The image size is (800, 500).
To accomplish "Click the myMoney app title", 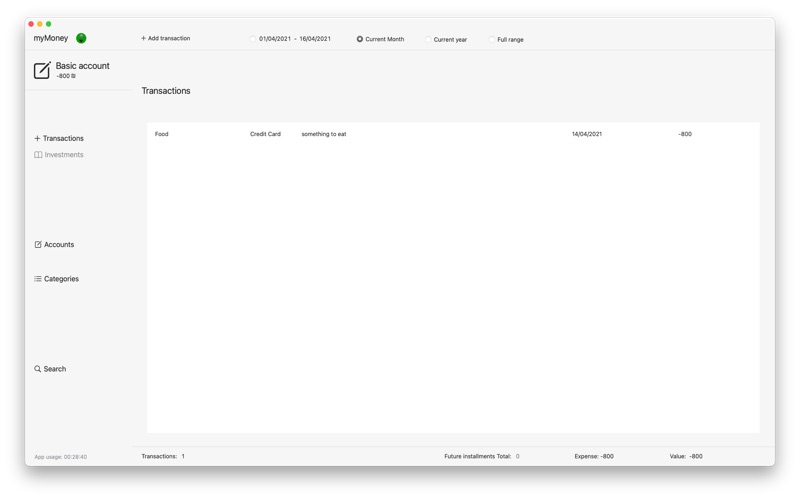I will [x=51, y=38].
